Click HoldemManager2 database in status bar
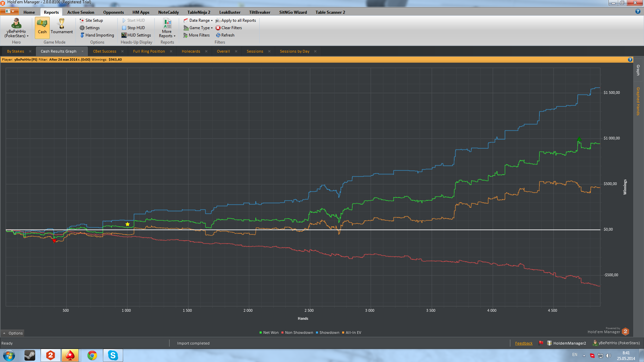The width and height of the screenshot is (644, 362). 567,343
